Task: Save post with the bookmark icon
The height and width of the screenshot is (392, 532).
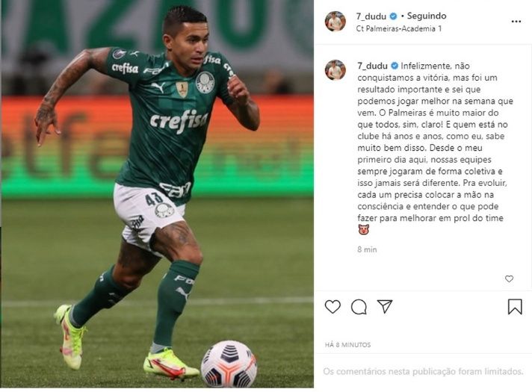Action: [515, 307]
